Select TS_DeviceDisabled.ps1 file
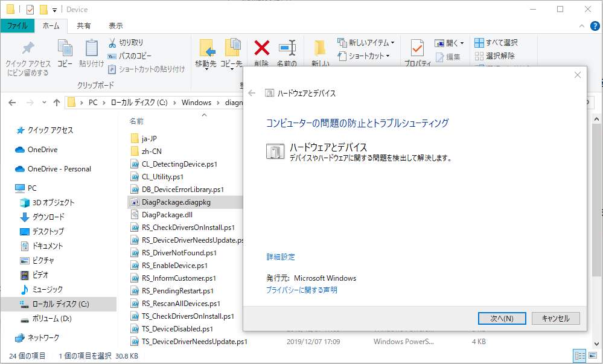The height and width of the screenshot is (364, 603). 172,329
